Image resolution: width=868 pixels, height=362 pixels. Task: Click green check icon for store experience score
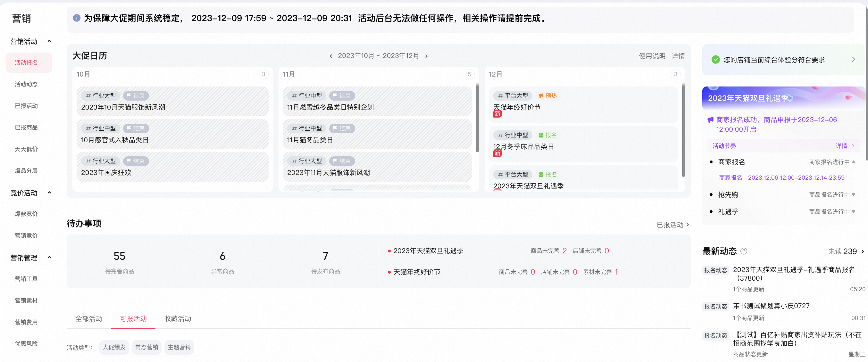(x=715, y=60)
